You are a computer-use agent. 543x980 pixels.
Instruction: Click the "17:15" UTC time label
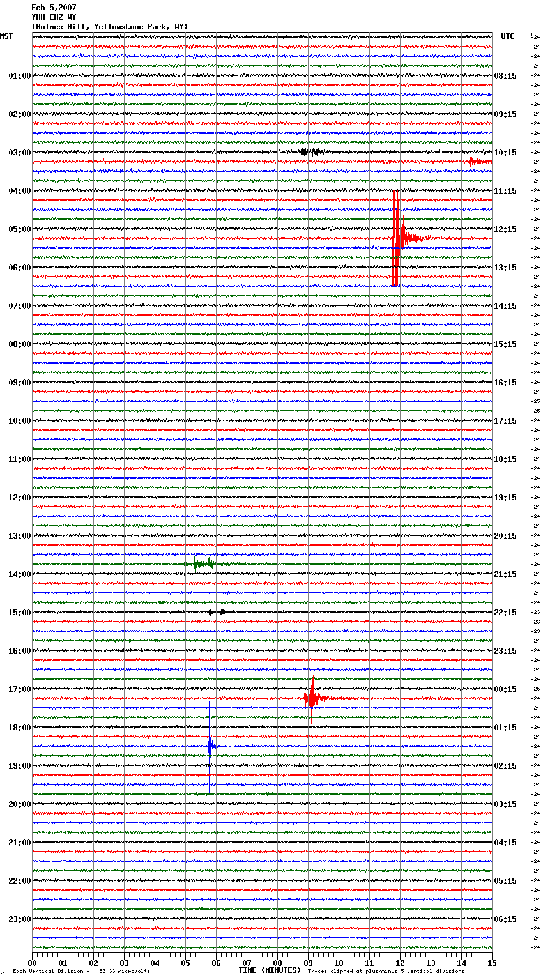point(505,421)
